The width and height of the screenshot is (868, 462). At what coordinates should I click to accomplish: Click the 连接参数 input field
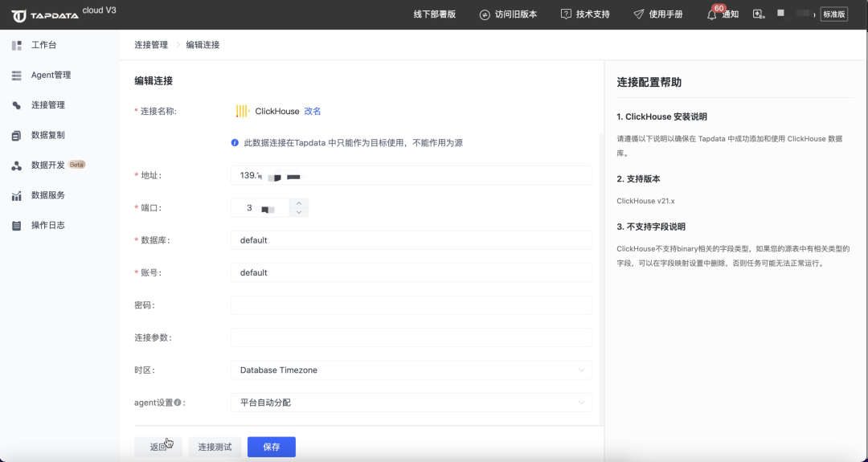(x=411, y=337)
